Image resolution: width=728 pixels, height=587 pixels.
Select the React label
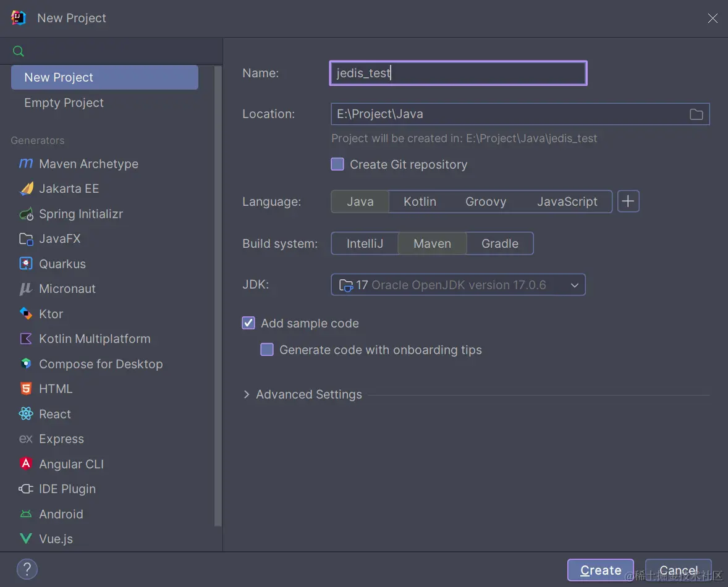click(x=55, y=414)
